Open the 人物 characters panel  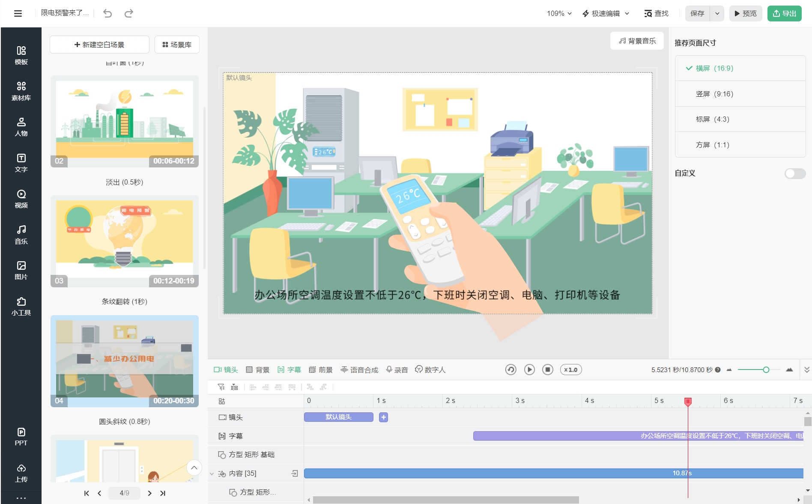coord(21,127)
